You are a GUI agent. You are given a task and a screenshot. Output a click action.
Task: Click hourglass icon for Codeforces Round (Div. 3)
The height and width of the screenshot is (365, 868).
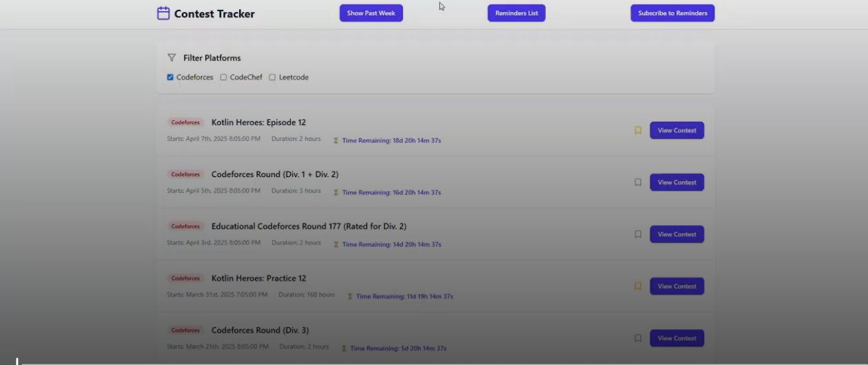tap(344, 348)
